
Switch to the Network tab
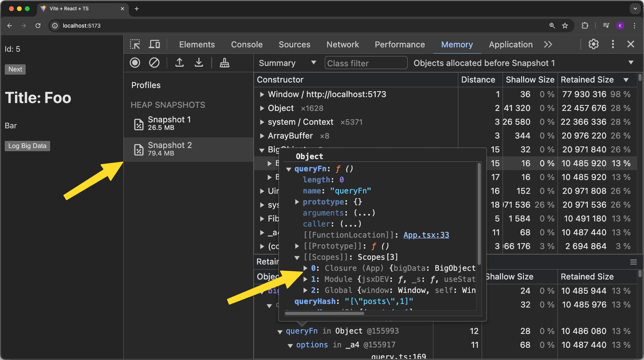343,45
